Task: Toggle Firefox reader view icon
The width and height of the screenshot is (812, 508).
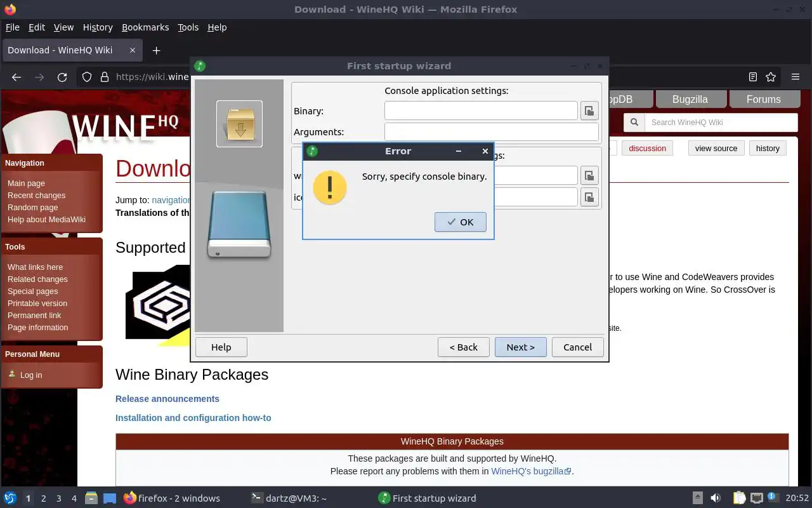Action: tap(753, 77)
